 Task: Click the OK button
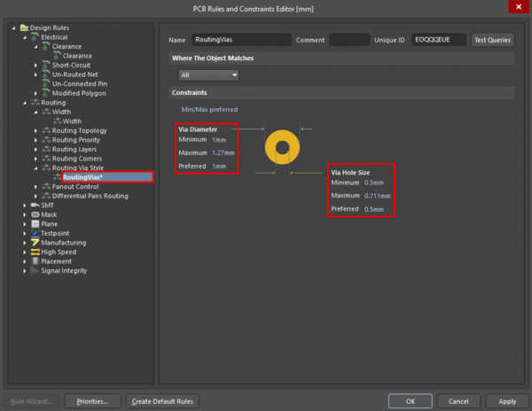(411, 401)
